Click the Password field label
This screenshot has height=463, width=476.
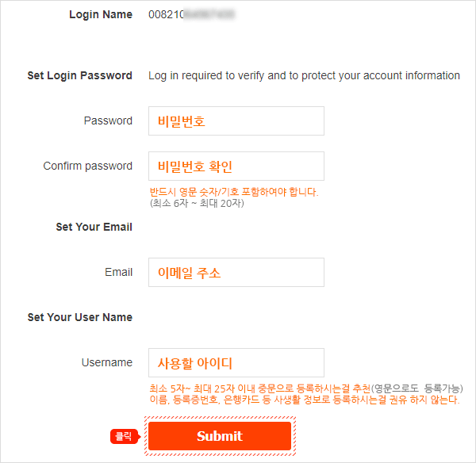(x=108, y=121)
